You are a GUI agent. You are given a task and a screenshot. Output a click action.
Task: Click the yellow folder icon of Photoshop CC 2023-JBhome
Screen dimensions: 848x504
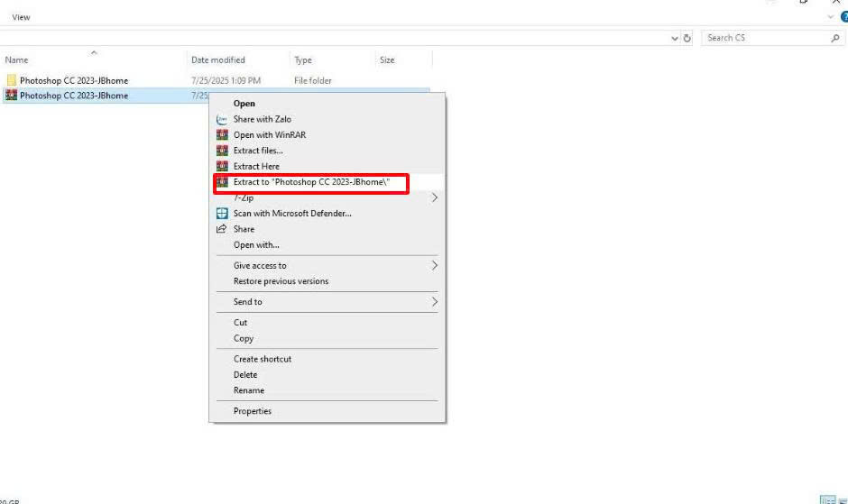[12, 80]
